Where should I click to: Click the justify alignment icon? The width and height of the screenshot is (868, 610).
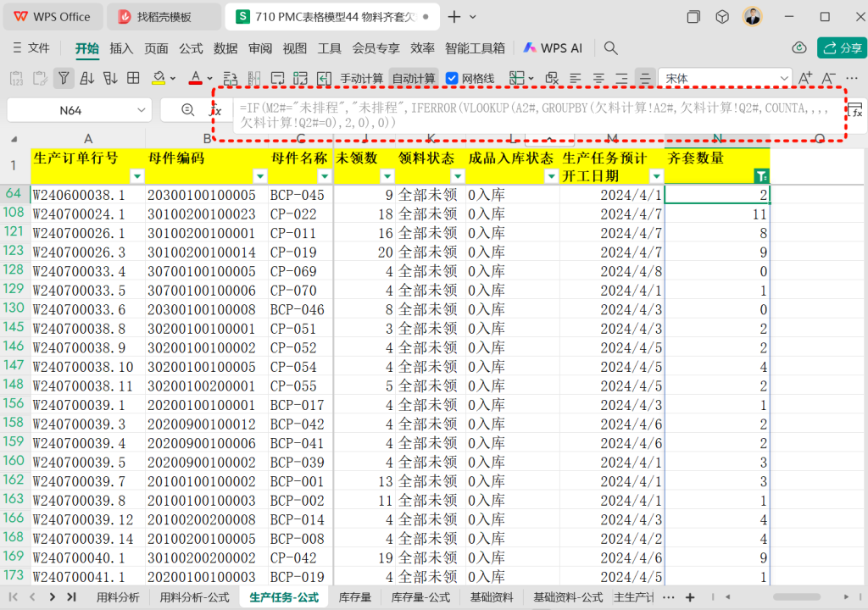(645, 79)
